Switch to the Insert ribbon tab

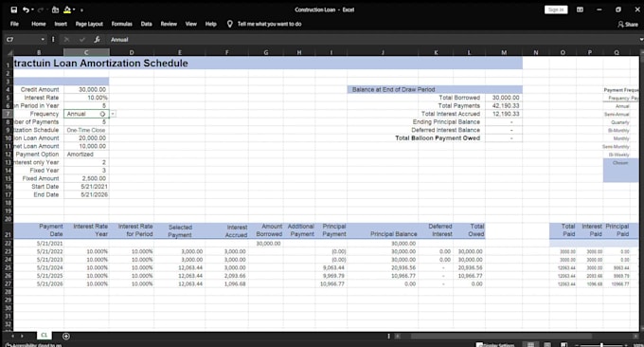(x=61, y=24)
